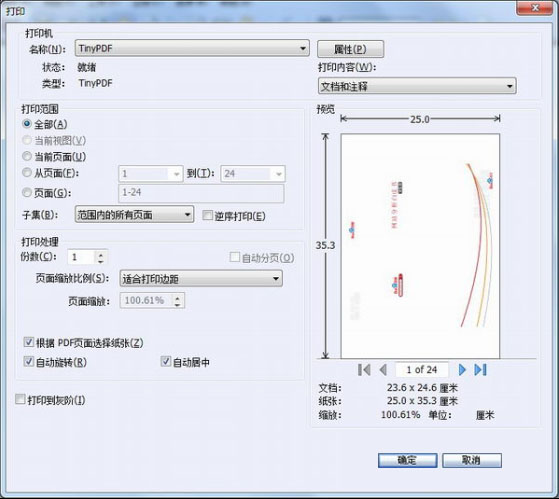Go to previous preview page
559x499 pixels.
(383, 370)
